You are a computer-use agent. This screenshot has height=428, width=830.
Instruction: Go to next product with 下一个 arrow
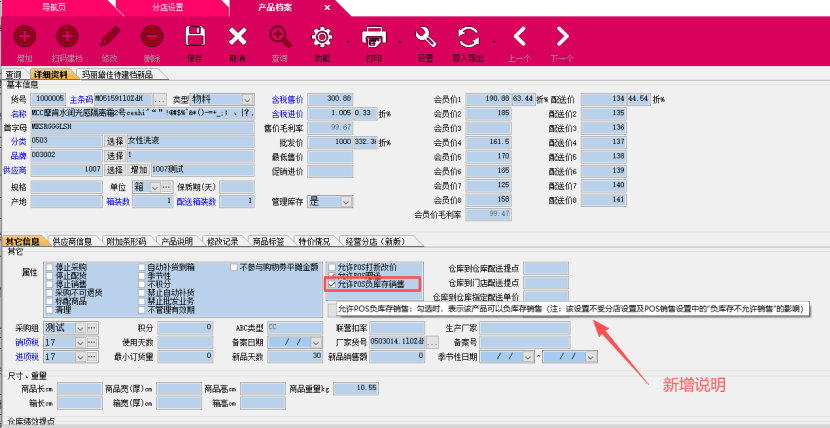pyautogui.click(x=562, y=37)
